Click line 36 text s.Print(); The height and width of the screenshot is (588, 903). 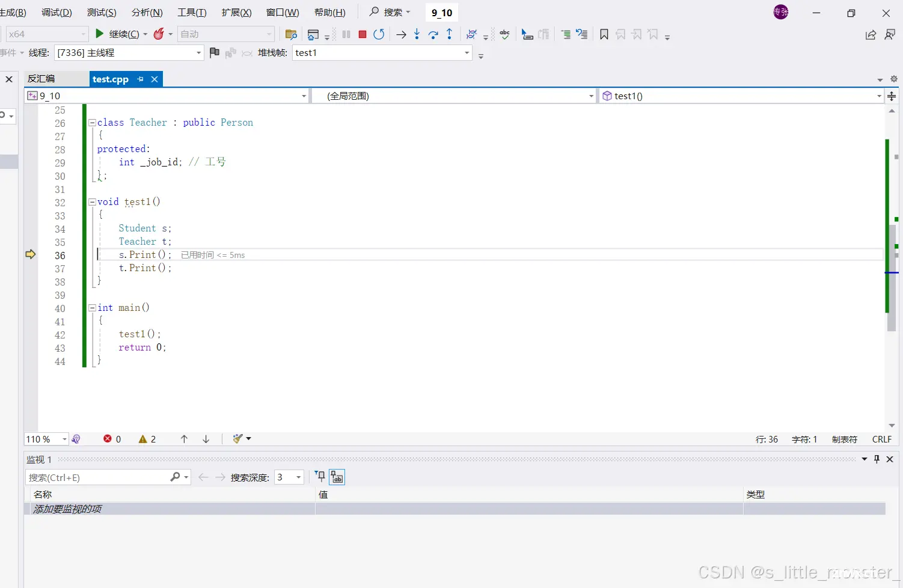pos(145,255)
